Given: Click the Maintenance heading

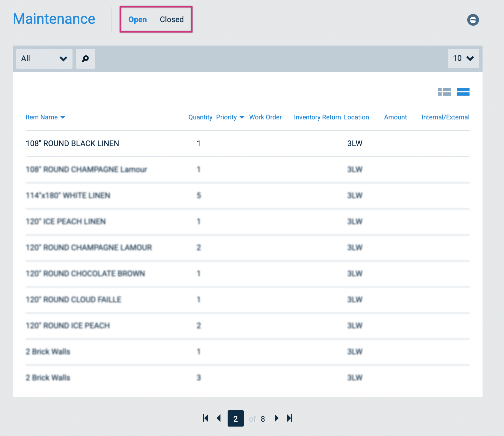Looking at the screenshot, I should pyautogui.click(x=54, y=19).
